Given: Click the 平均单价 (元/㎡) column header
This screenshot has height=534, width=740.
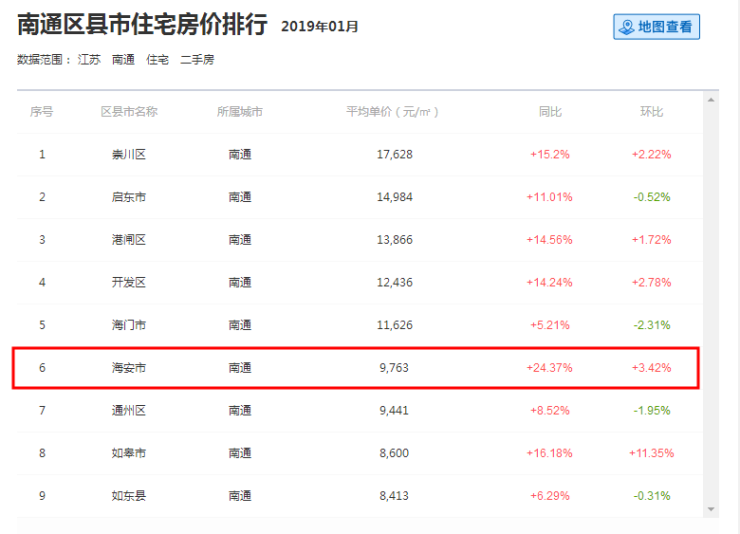Looking at the screenshot, I should 393,112.
